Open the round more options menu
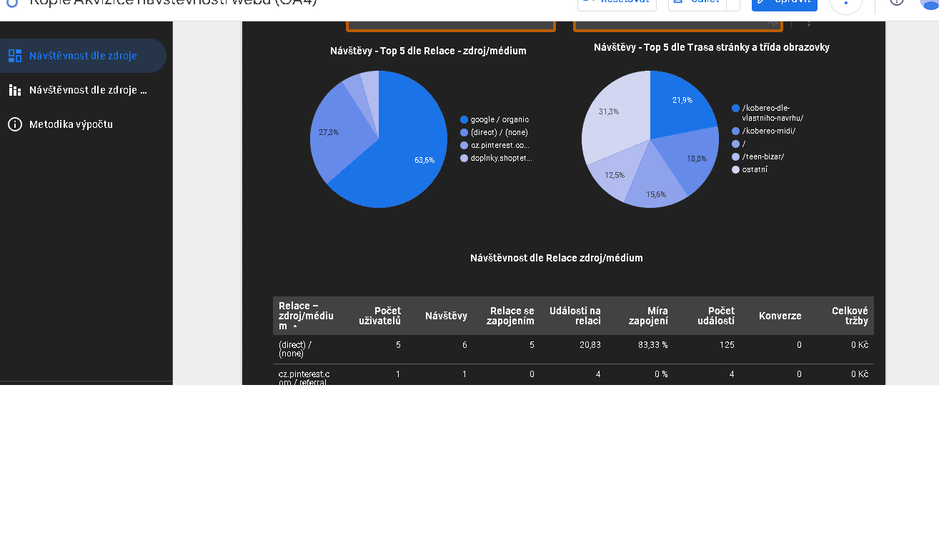Image resolution: width=939 pixels, height=560 pixels. [846, 3]
